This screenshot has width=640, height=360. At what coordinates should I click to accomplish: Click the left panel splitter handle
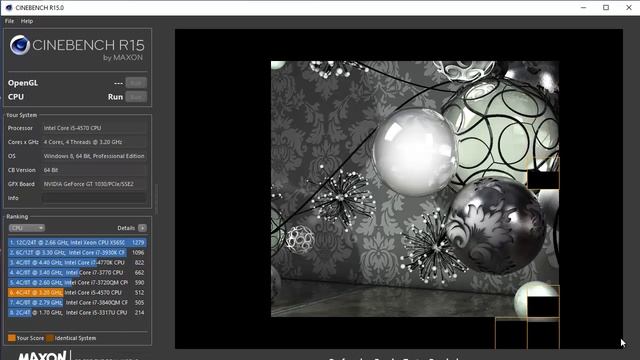[x=156, y=200]
